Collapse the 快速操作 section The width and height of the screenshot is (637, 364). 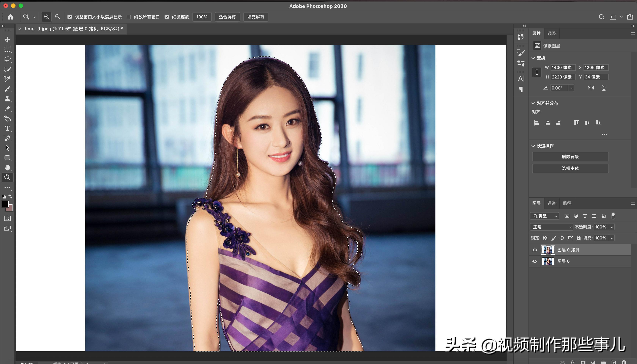click(533, 146)
